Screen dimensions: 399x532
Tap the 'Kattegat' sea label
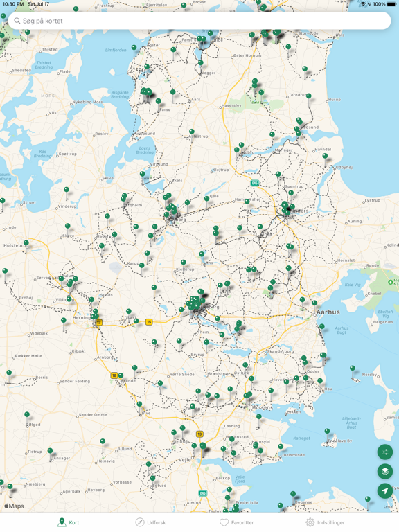pos(301,438)
